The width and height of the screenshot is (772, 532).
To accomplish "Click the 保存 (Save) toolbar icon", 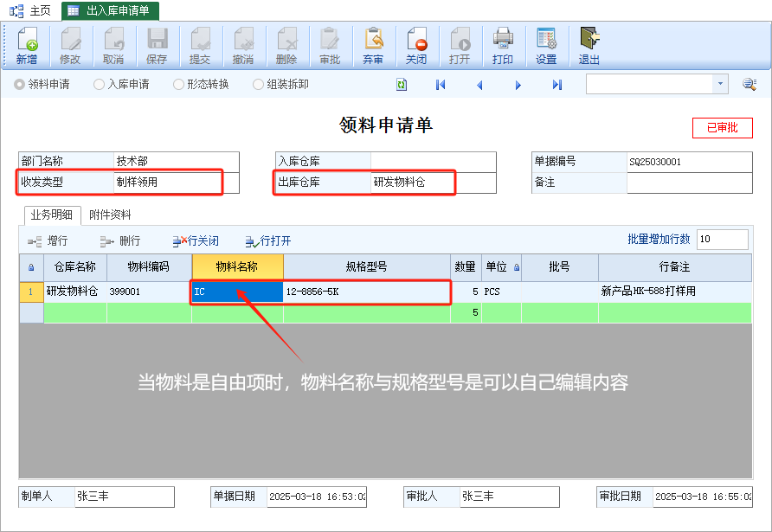I will [x=157, y=46].
